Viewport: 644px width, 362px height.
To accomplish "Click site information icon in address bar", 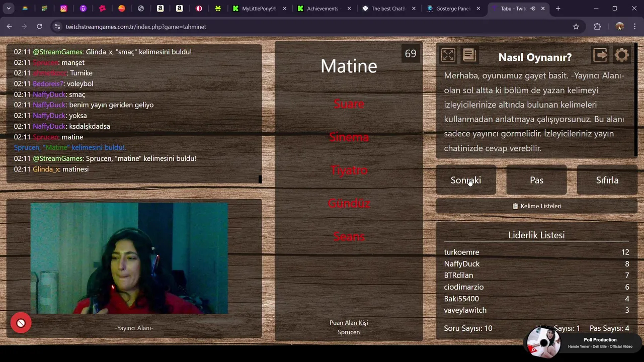I will click(57, 27).
